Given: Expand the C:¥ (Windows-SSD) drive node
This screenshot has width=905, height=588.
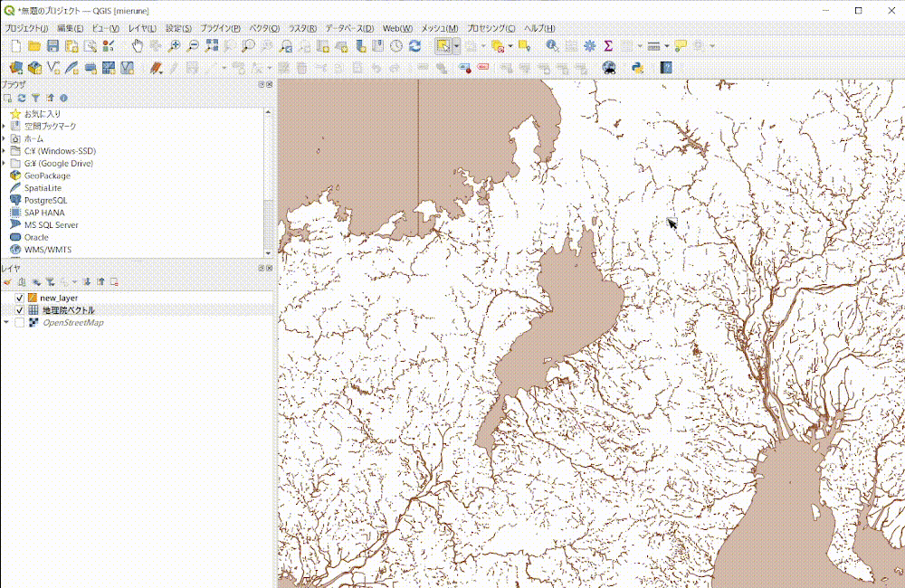Looking at the screenshot, I should point(4,150).
